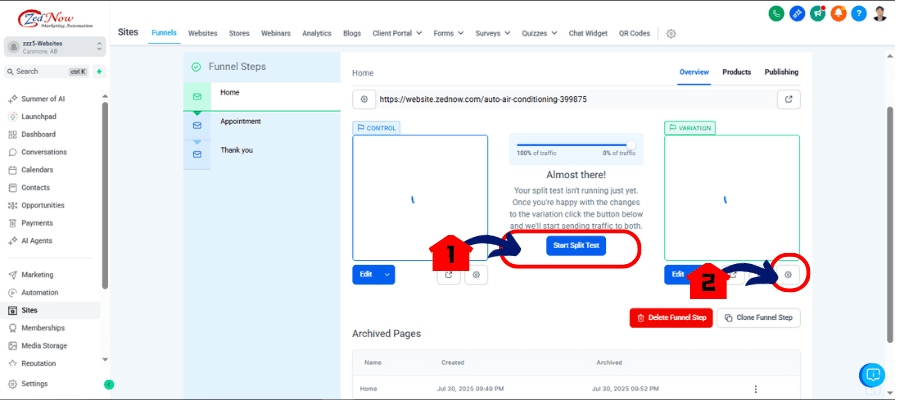The width and height of the screenshot is (900, 400).
Task: Open the user profile avatar
Action: point(880,14)
